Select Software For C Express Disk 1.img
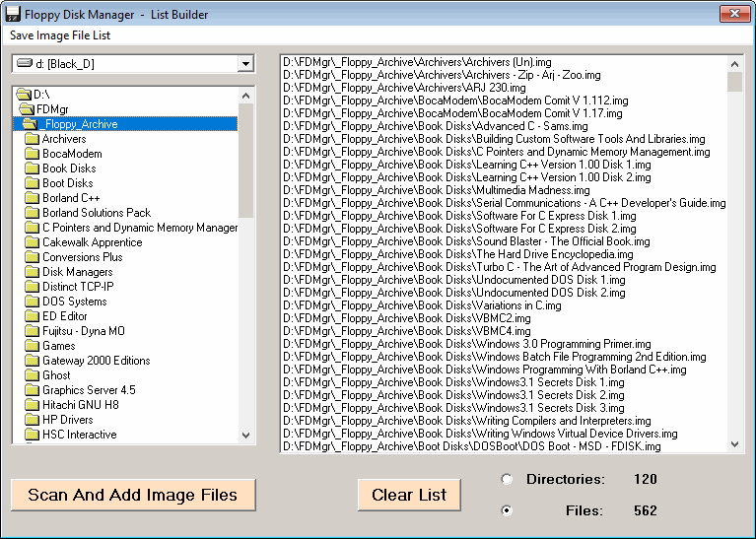 [x=459, y=216]
